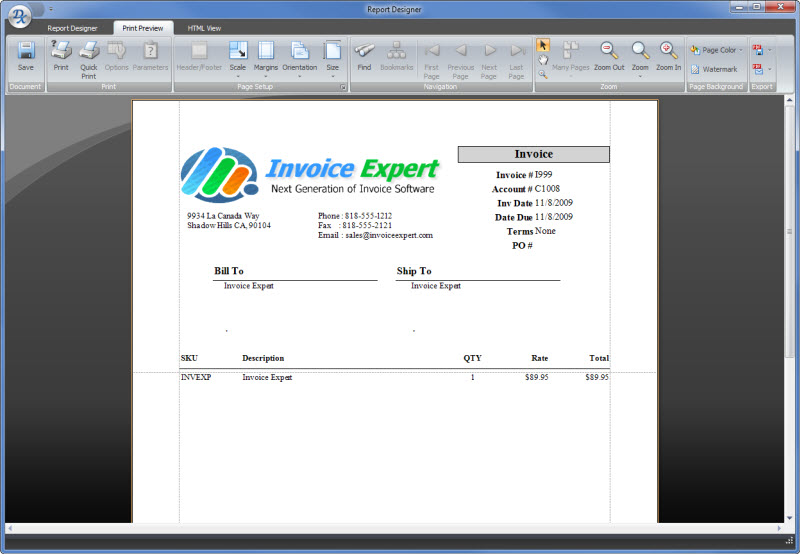Screen dimensions: 800x554
Task: Click the fax number 818-555-2121
Action: [367, 225]
